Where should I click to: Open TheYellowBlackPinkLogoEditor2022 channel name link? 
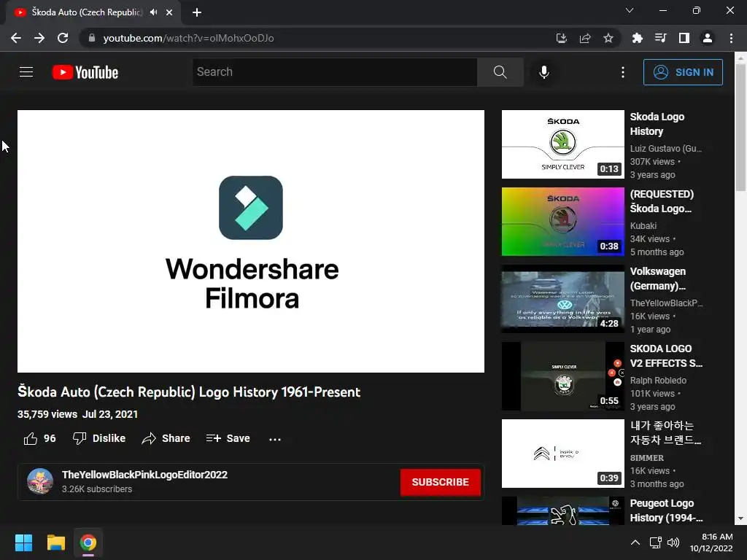[144, 475]
